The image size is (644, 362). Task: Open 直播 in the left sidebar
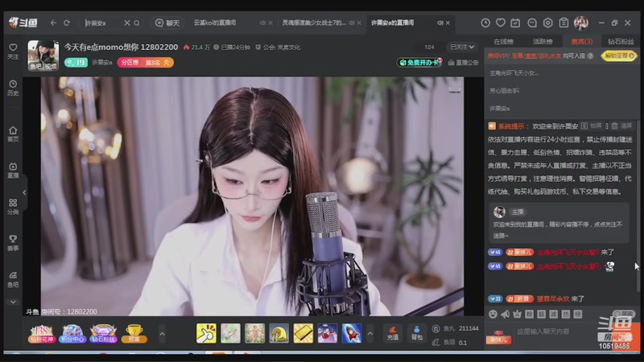click(x=13, y=171)
